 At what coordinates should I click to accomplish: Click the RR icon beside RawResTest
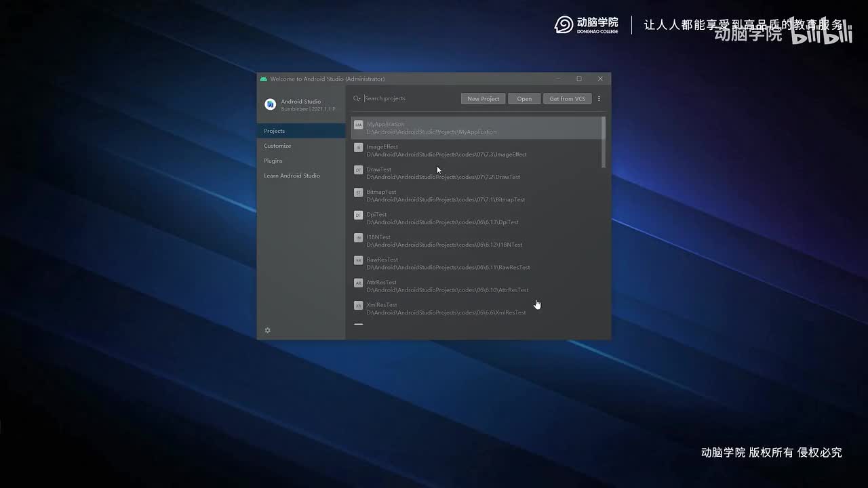359,260
